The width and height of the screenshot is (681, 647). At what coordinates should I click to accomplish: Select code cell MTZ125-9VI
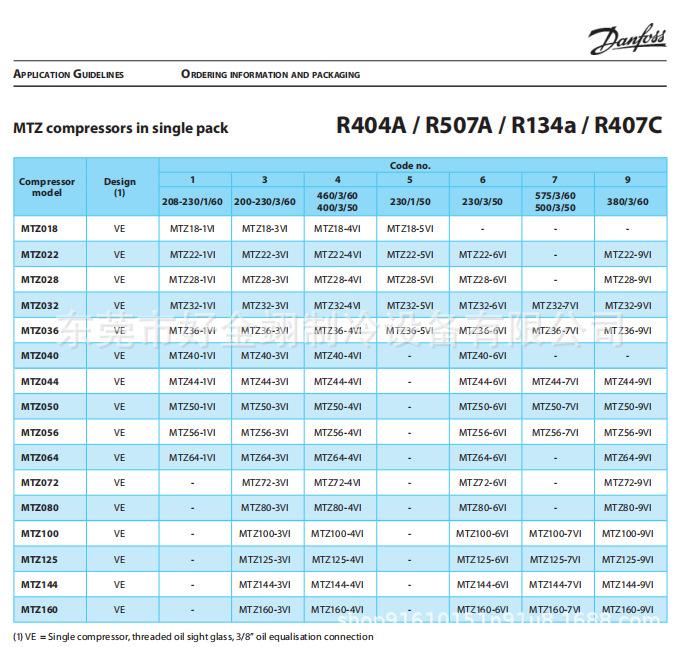(628, 559)
